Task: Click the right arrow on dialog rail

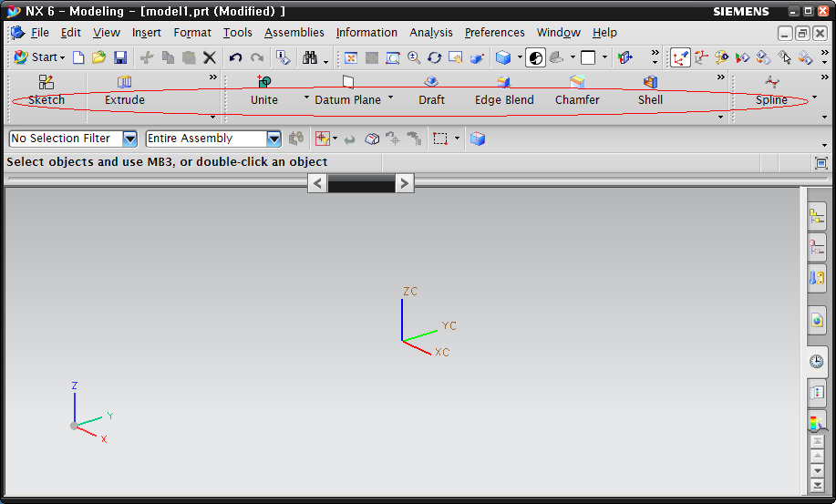Action: (405, 184)
